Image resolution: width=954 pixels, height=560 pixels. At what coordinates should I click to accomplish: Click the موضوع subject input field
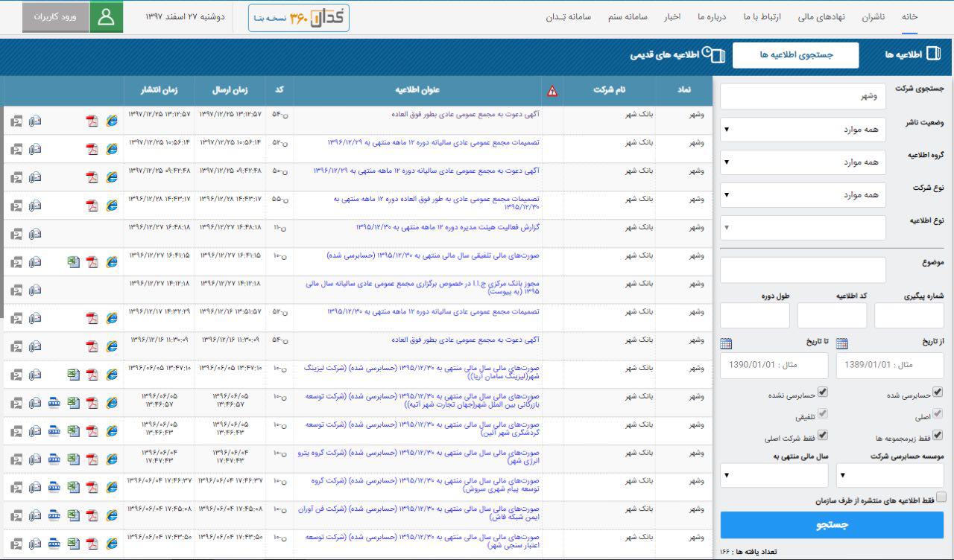point(803,270)
